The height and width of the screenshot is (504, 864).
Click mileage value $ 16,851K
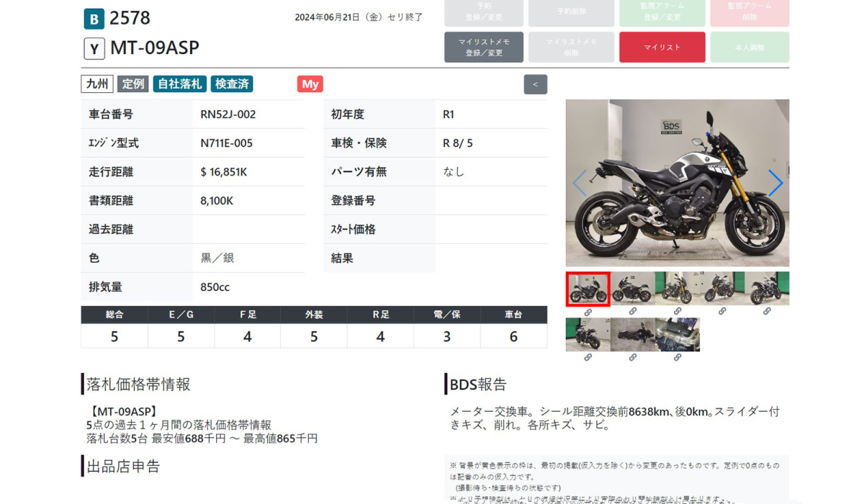coord(224,172)
